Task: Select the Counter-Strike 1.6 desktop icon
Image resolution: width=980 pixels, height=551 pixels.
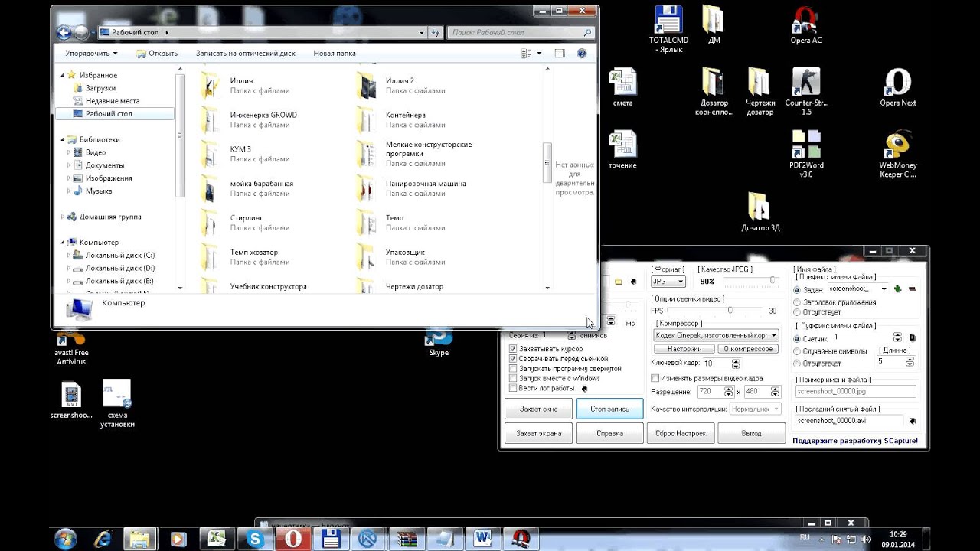Action: [806, 91]
